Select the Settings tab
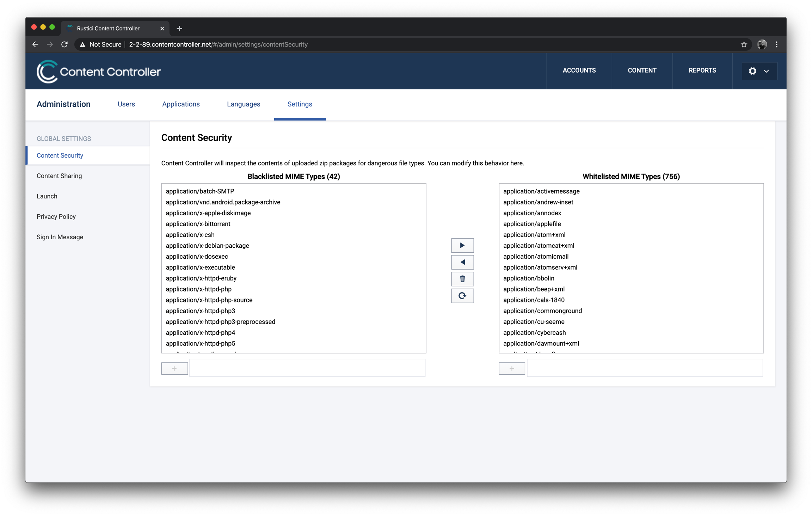The height and width of the screenshot is (516, 812). [300, 104]
